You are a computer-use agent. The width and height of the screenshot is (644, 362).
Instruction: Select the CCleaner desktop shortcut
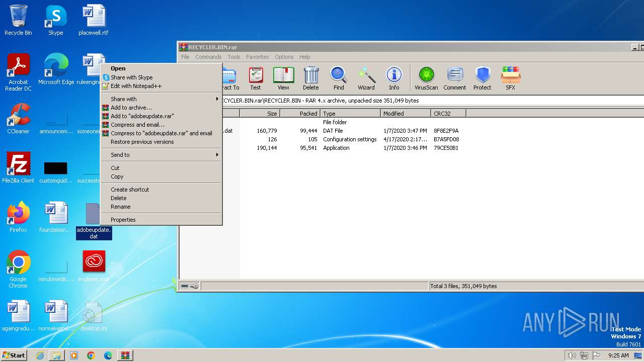point(18,119)
